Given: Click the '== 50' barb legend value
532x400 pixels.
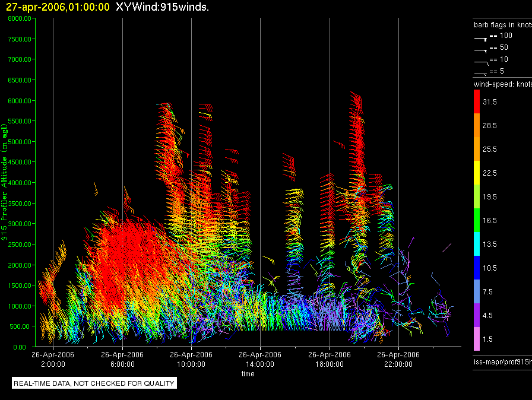Looking at the screenshot, I should coord(499,47).
